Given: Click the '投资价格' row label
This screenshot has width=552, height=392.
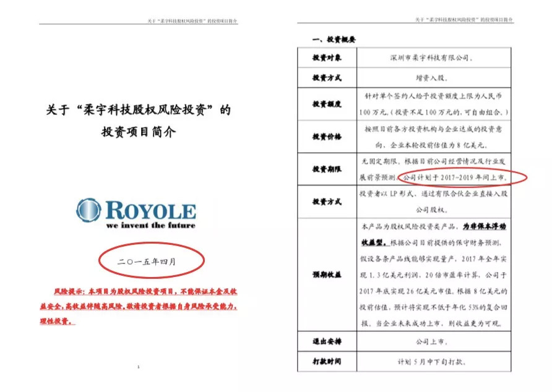Looking at the screenshot, I should click(x=327, y=137).
